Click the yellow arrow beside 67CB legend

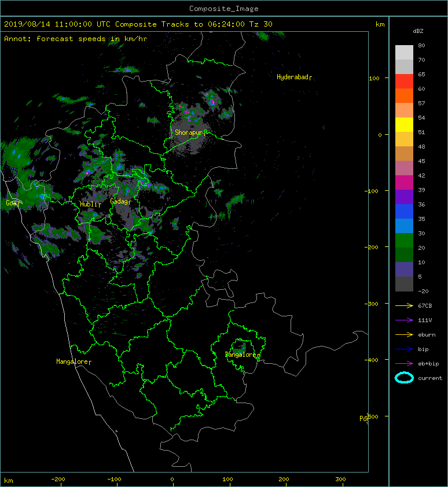pyautogui.click(x=404, y=305)
